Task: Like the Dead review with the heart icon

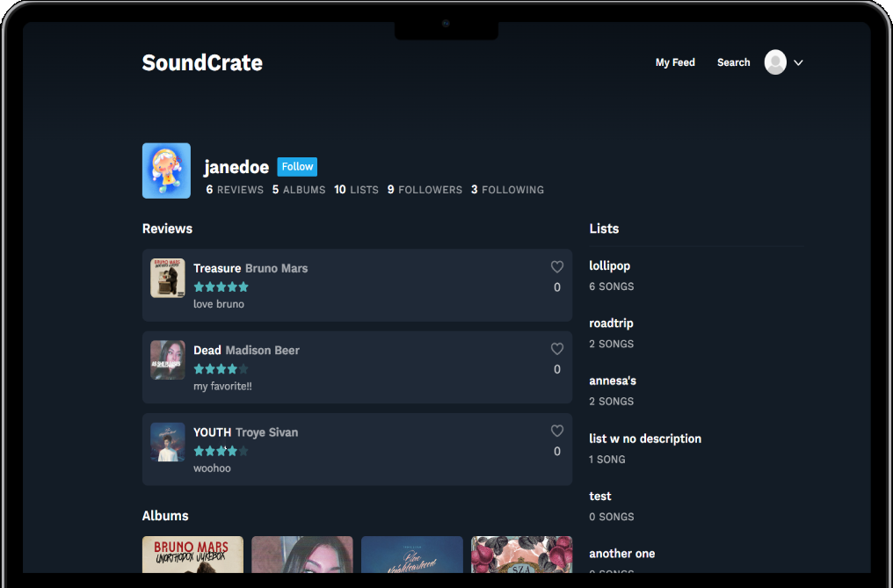Action: [x=557, y=349]
